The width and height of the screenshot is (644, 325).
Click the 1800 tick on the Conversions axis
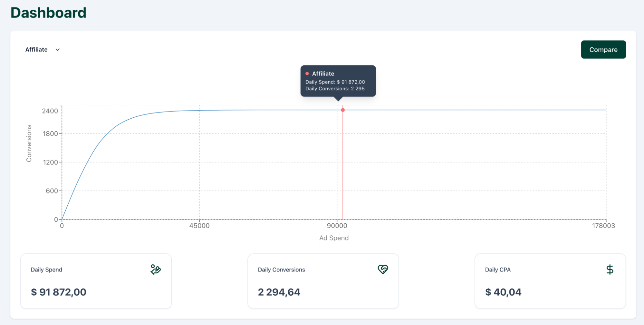point(50,134)
